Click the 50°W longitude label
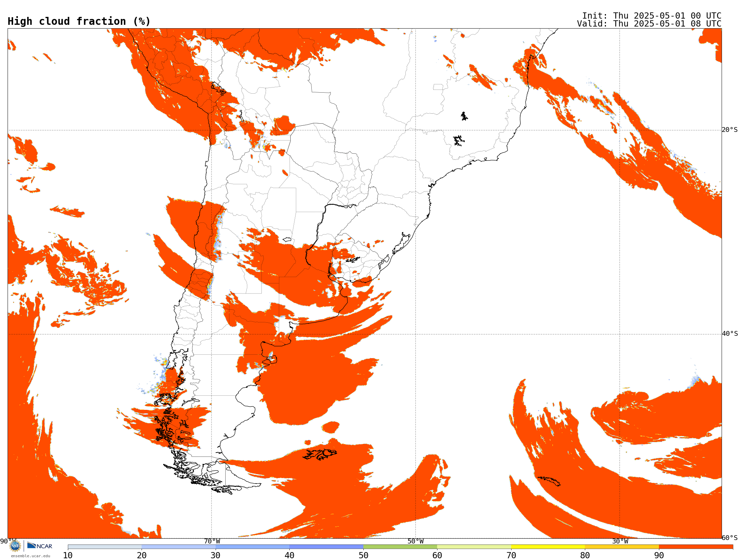This screenshot has width=744, height=560. 416,541
